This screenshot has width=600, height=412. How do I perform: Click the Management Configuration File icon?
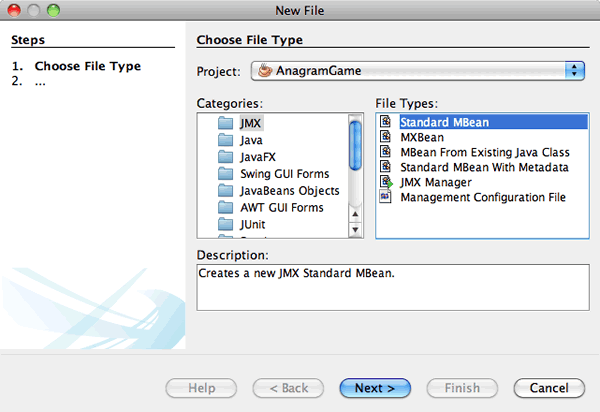[385, 198]
